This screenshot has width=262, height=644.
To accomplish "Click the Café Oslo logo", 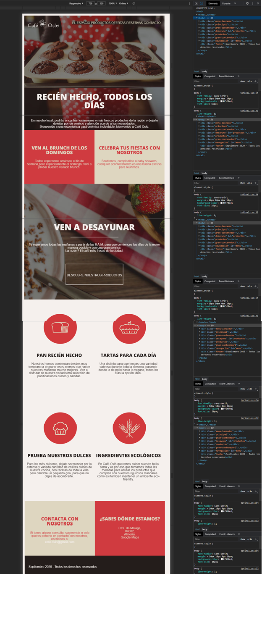I will [x=44, y=25].
